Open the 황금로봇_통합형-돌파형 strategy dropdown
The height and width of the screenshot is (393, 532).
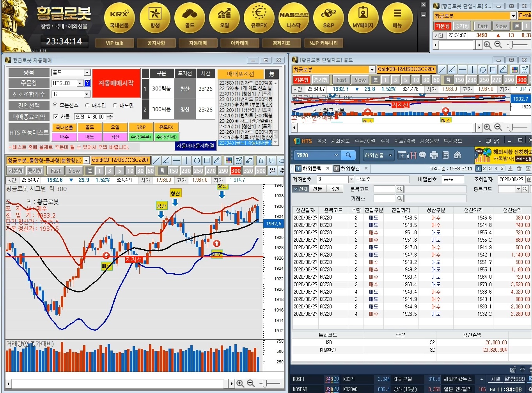pyautogui.click(x=86, y=160)
